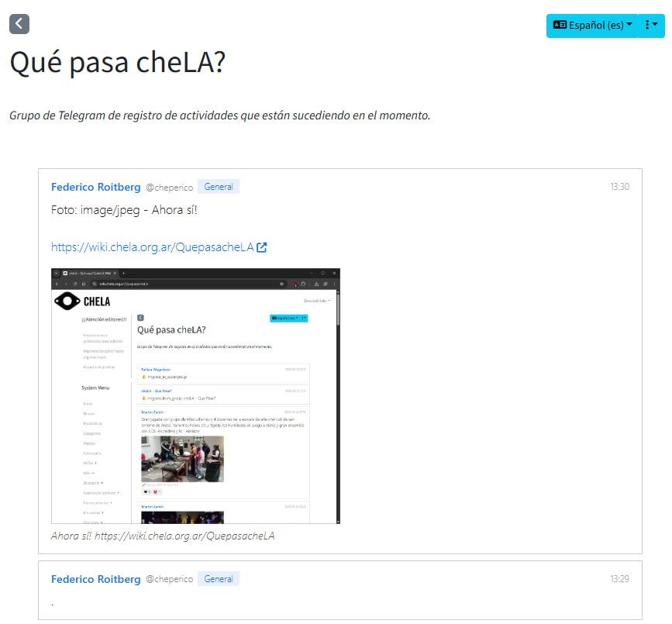Go back using the left chevron button

point(19,24)
